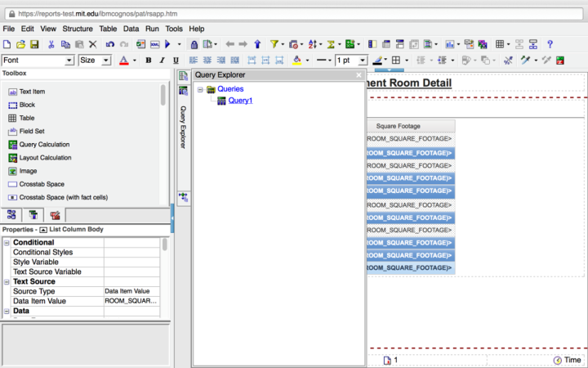The image size is (588, 368).
Task: Click the Save report icon
Action: 33,44
